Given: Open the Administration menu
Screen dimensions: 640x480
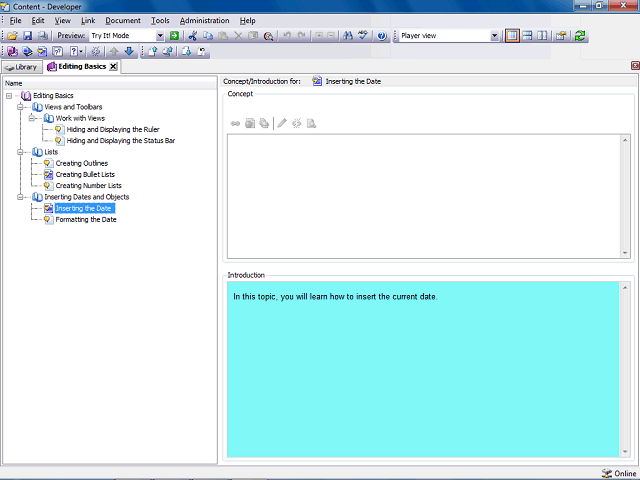Looking at the screenshot, I should point(204,20).
